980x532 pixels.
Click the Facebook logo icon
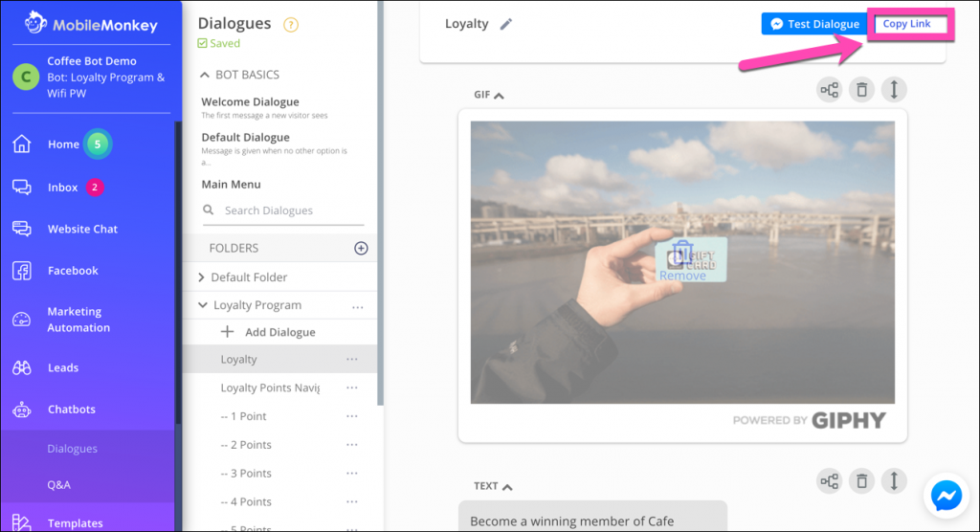click(22, 271)
